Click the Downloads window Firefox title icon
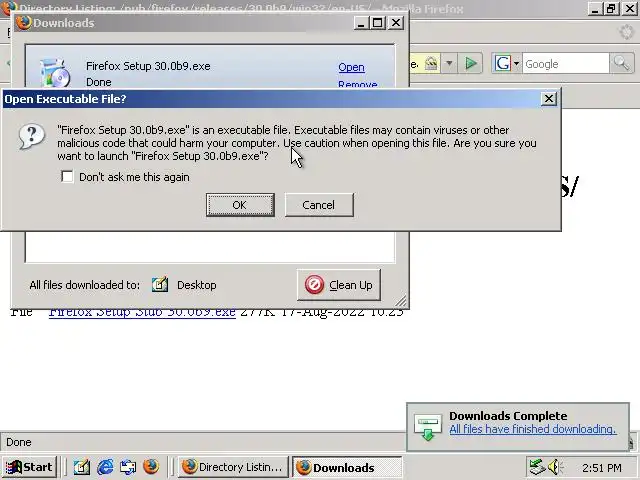This screenshot has width=640, height=480. (24, 22)
